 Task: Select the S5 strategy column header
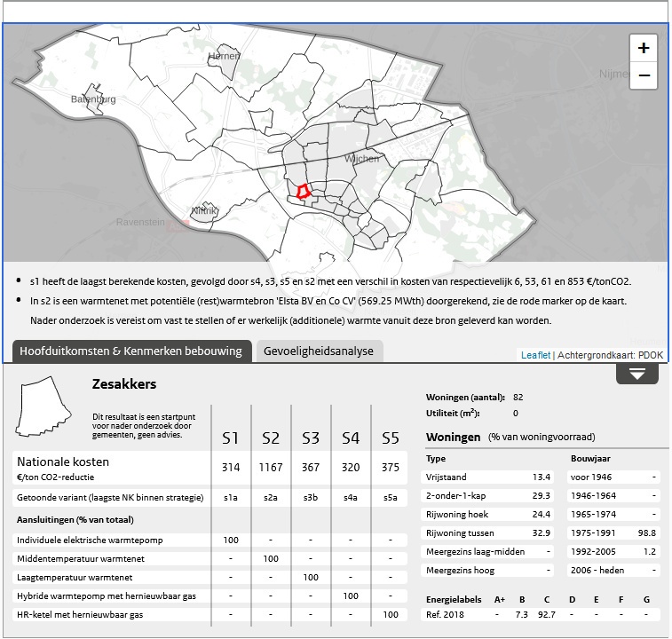pyautogui.click(x=391, y=438)
